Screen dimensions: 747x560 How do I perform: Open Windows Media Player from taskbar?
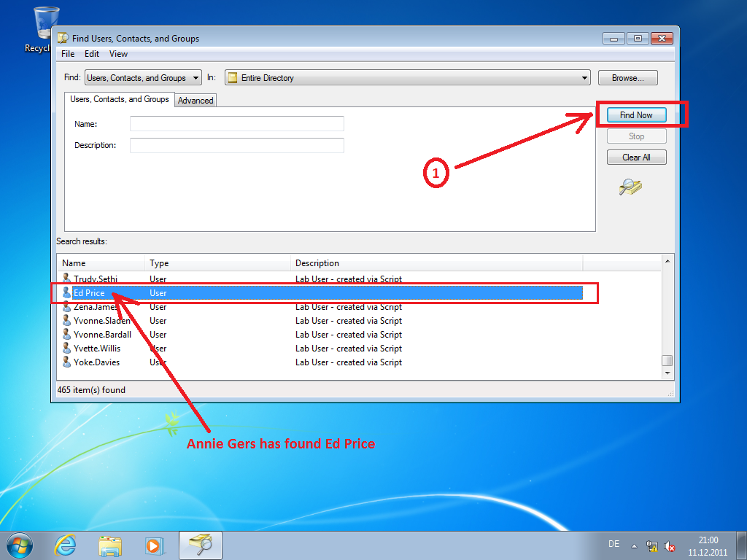click(x=155, y=545)
